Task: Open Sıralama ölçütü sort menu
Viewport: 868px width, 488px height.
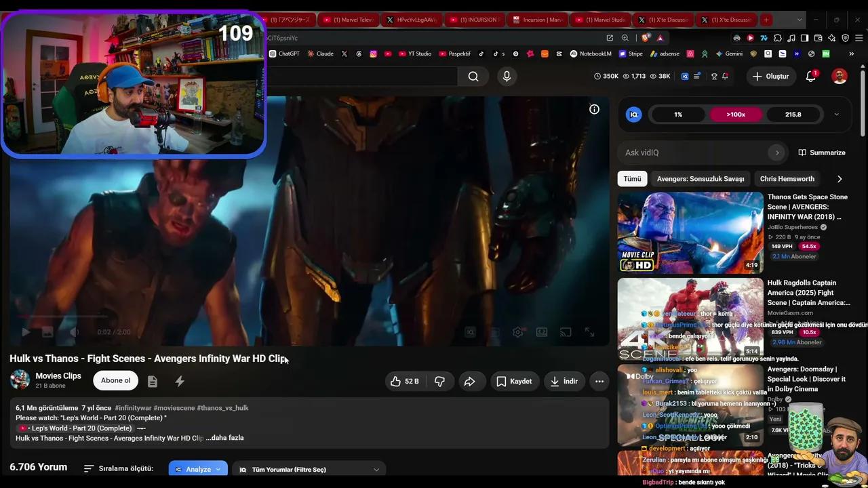Action: coord(119,468)
